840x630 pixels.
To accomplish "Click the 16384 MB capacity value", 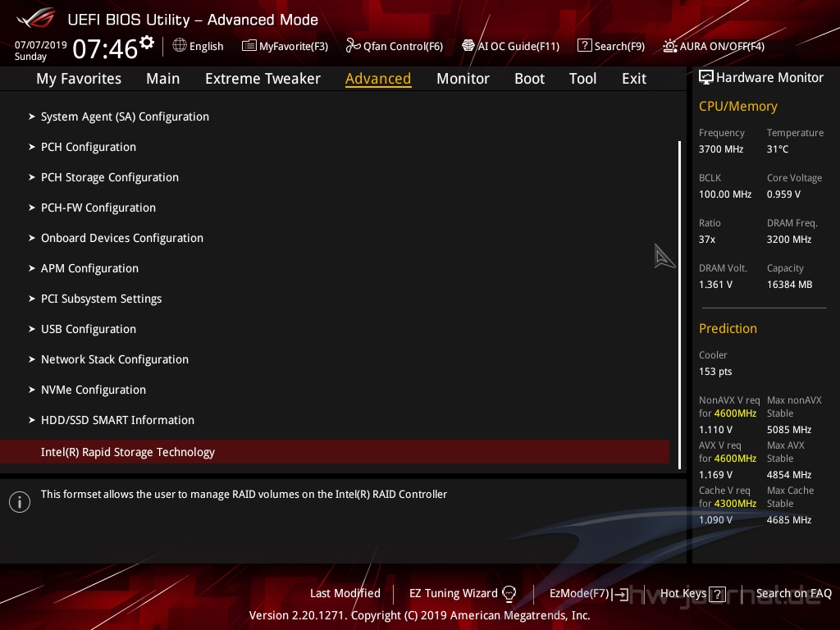I will [790, 285].
